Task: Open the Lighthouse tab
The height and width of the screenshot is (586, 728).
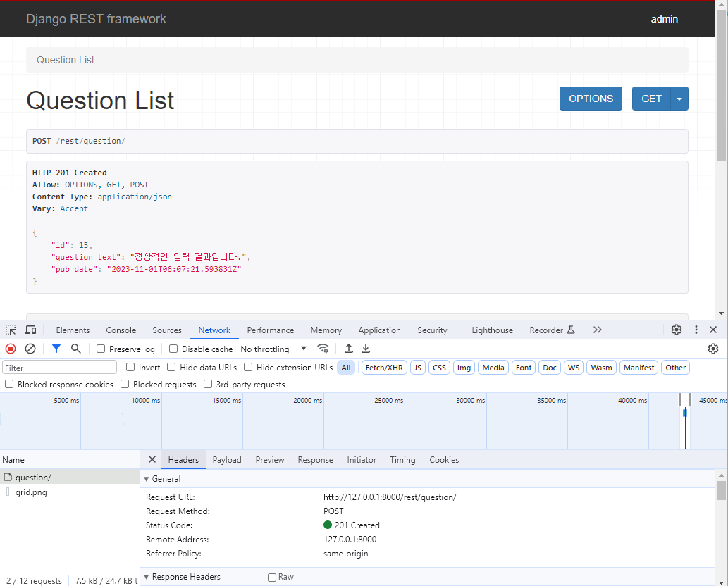Action: coord(492,330)
